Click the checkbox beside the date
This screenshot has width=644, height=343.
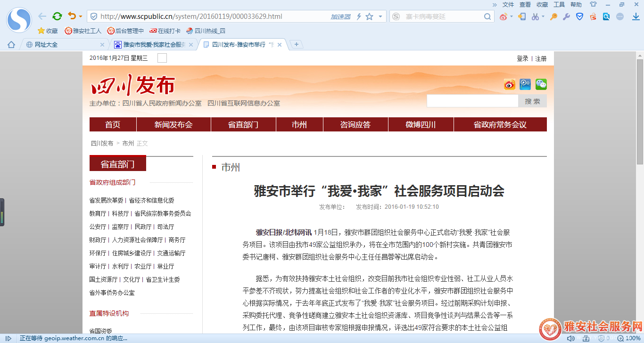pos(162,58)
